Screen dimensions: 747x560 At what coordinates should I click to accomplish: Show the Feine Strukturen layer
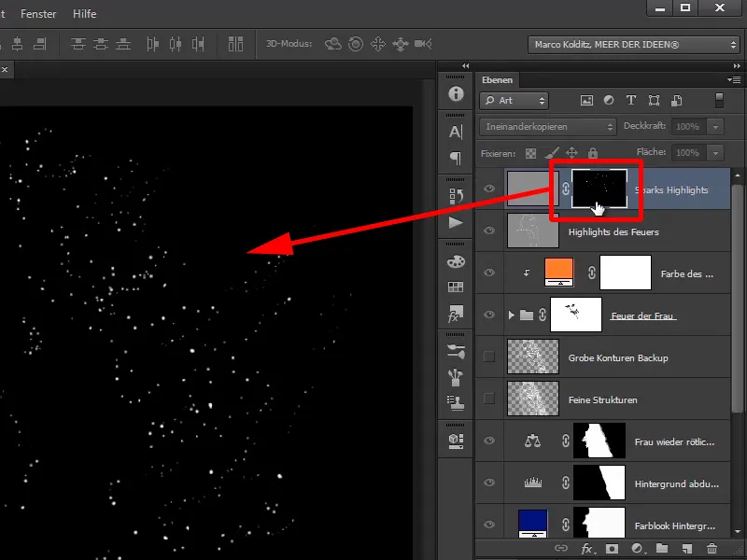488,399
